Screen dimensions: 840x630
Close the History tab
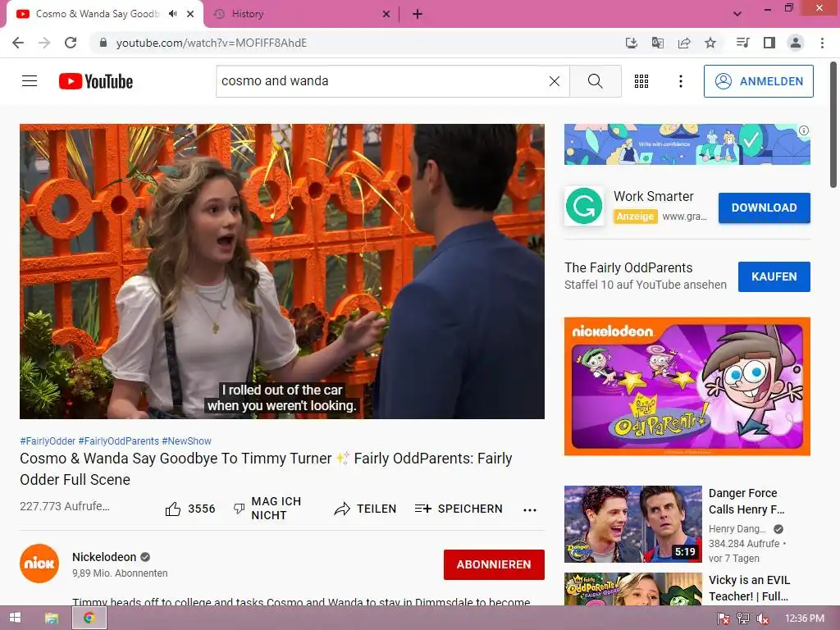coord(386,14)
